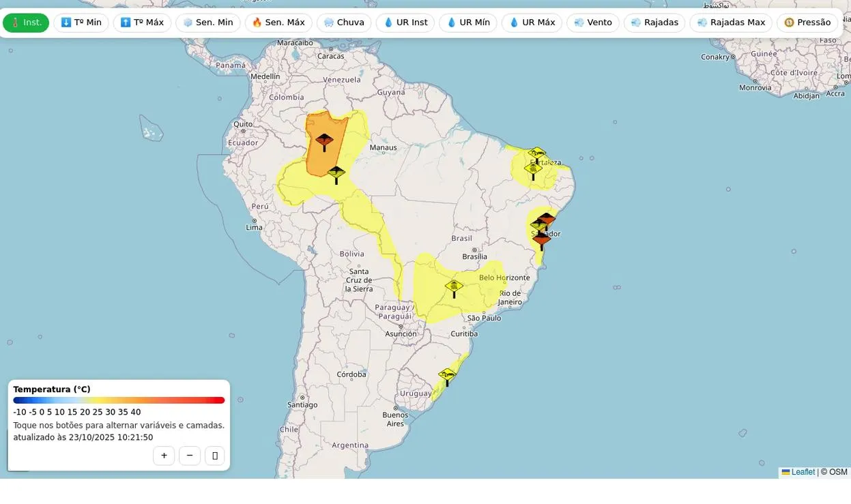
Task: Enable the Tº Máx layer
Action: (142, 23)
